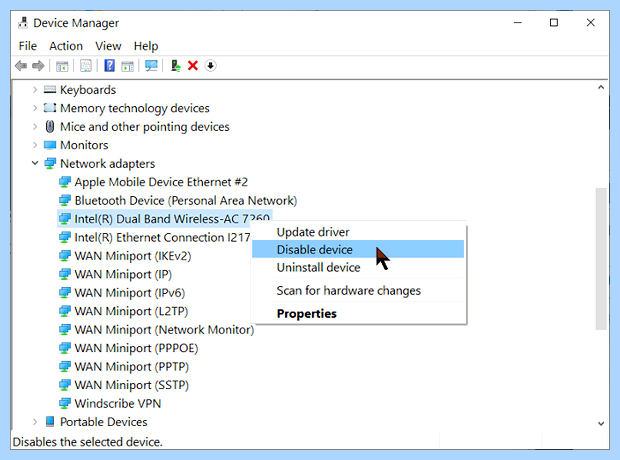Click the scan hardware monitor icon
620x460 pixels.
click(x=151, y=66)
